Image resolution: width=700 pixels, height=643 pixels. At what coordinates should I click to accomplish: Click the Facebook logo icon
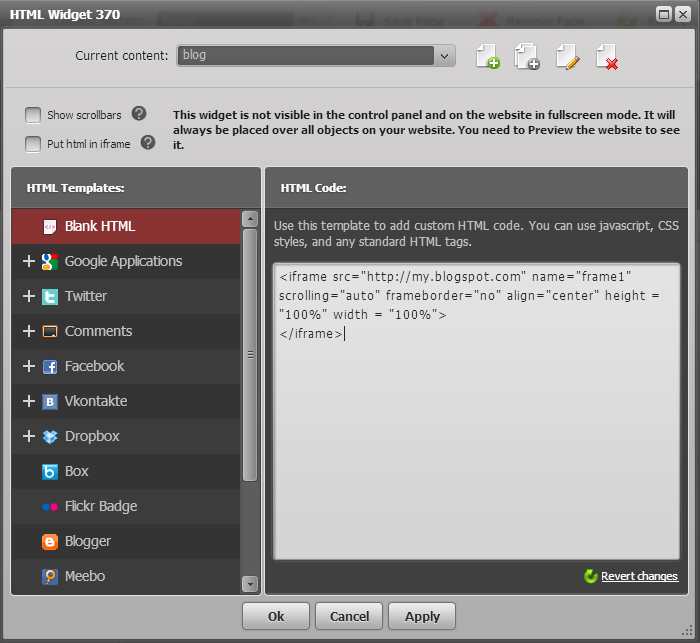[x=50, y=367]
